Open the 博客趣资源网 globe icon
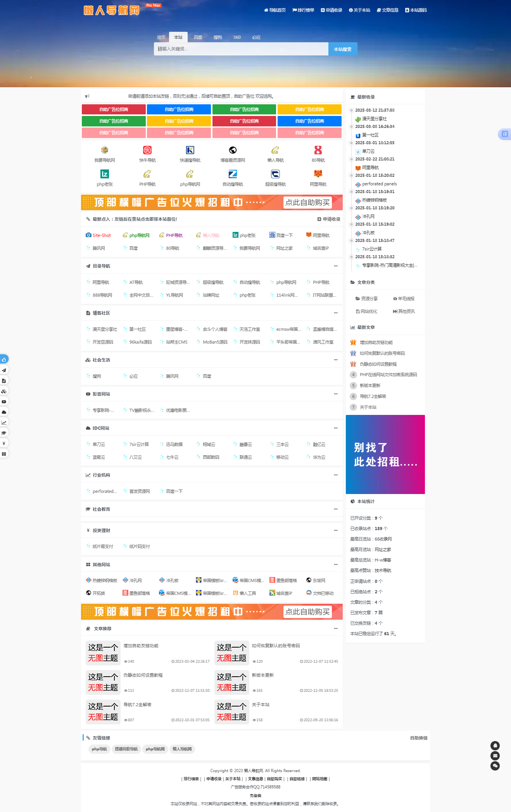The height and width of the screenshot is (812, 511). click(x=233, y=150)
